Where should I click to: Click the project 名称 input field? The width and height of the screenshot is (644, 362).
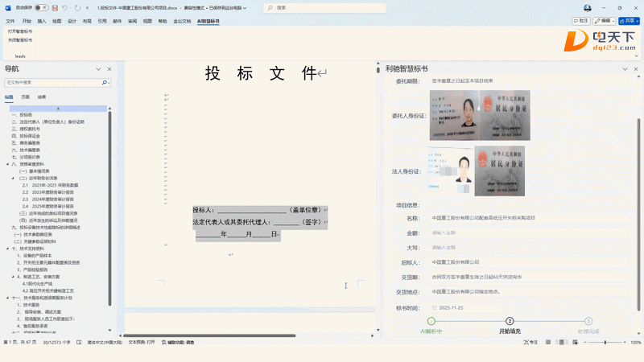(529, 218)
